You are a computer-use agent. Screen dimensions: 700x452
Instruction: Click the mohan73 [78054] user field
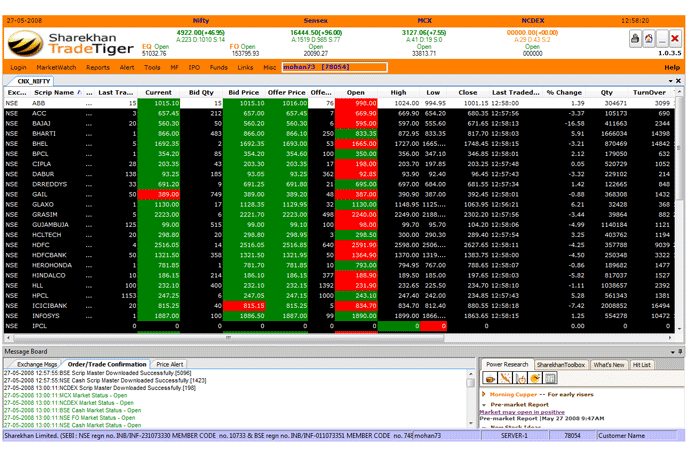tap(334, 67)
